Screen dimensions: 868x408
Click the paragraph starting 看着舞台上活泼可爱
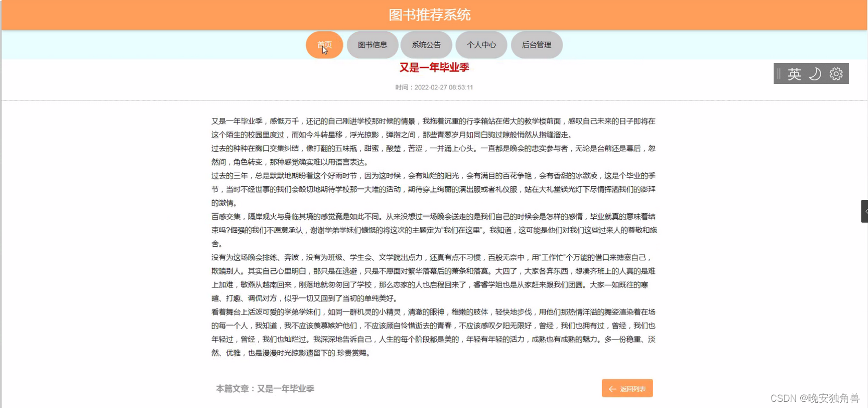434,332
